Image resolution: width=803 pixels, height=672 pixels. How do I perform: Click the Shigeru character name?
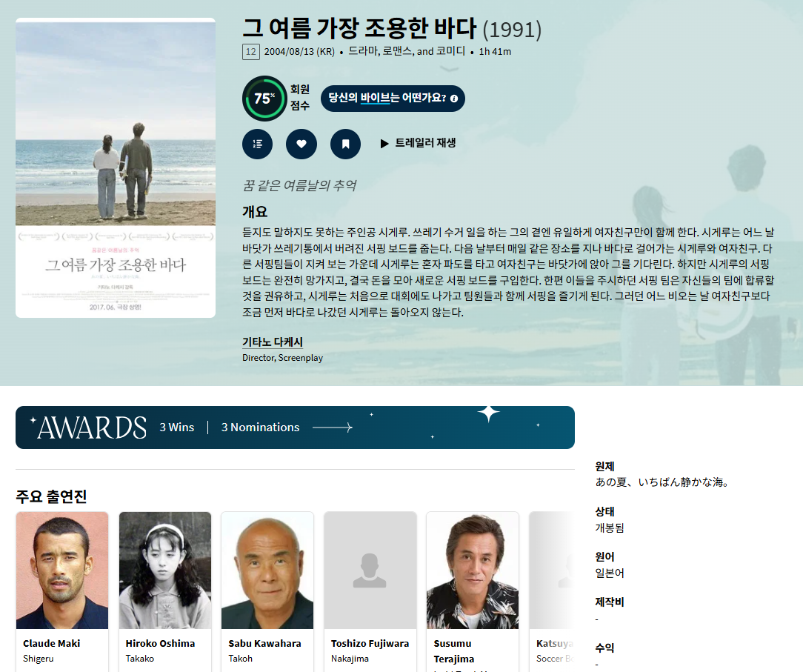click(x=39, y=659)
